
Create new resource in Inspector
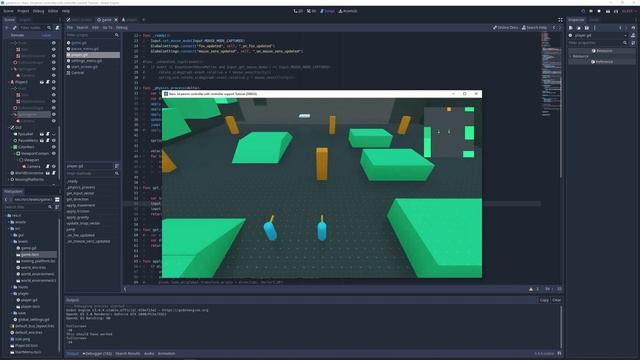coord(571,28)
